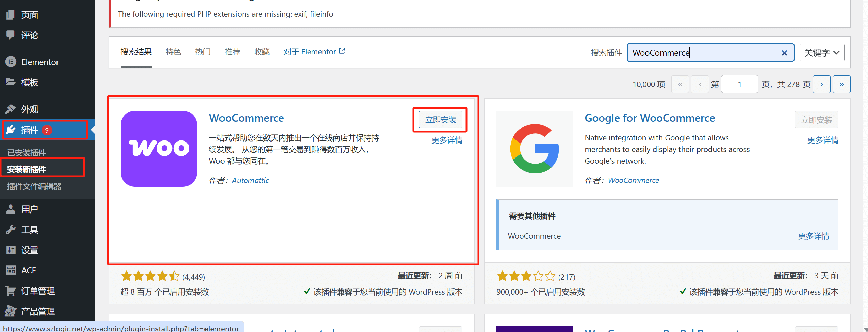Screen dimensions: 868x332
Task: Open the Settings (设置) sliders icon
Action: 11,250
